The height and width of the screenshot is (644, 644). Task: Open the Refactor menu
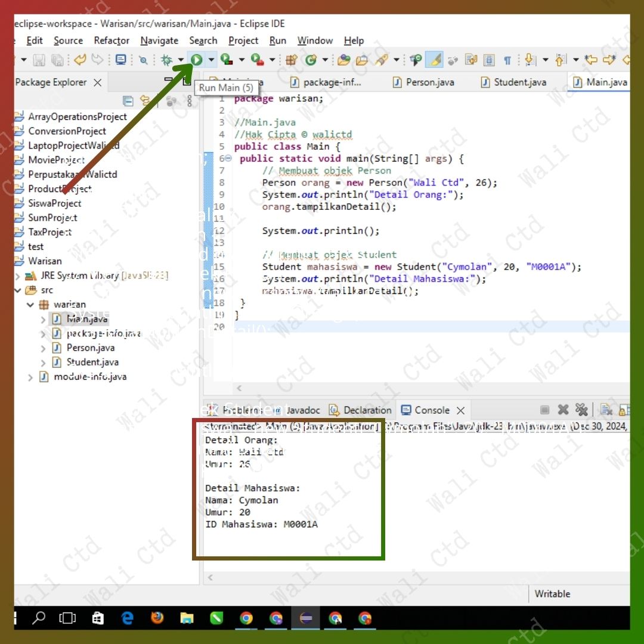112,41
